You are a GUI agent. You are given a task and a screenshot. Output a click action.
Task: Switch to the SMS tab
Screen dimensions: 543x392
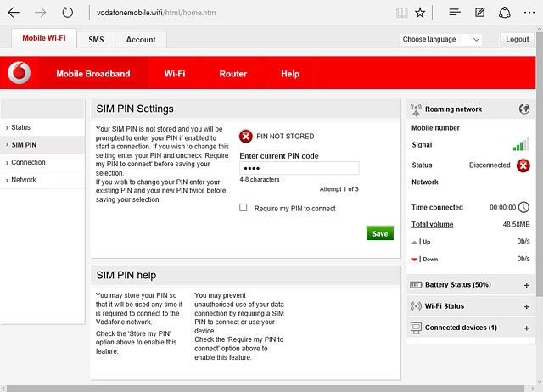(x=96, y=40)
